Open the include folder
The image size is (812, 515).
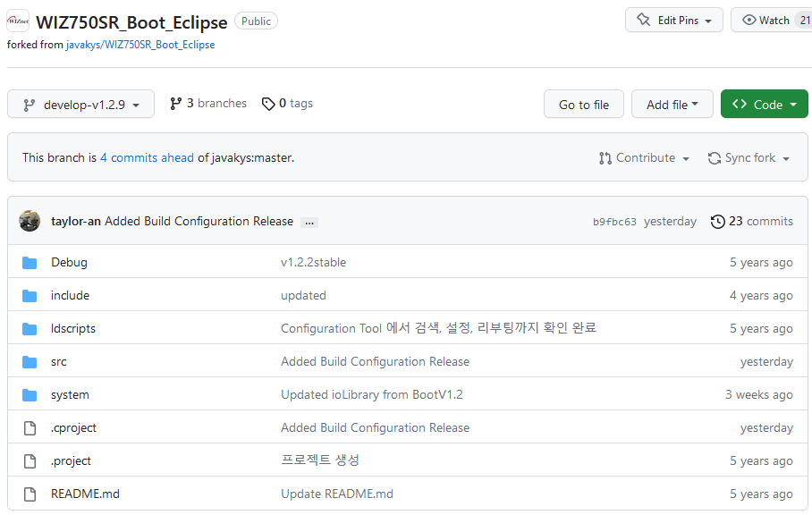click(x=70, y=296)
